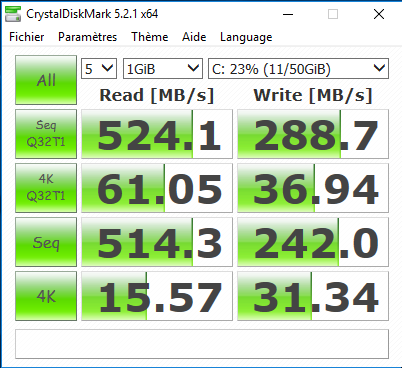Click the Seq Q32T1 write result 288.7
Viewport: 402px width, 368px height.
point(313,134)
